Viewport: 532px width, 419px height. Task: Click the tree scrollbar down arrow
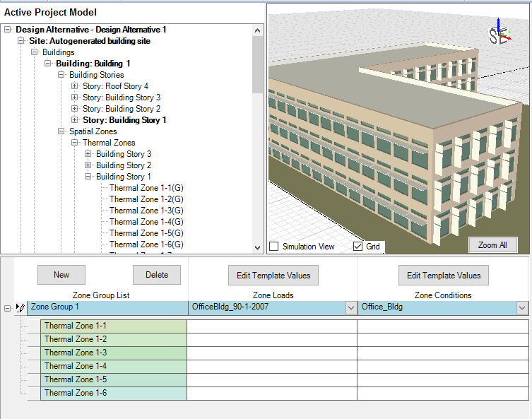[x=257, y=248]
